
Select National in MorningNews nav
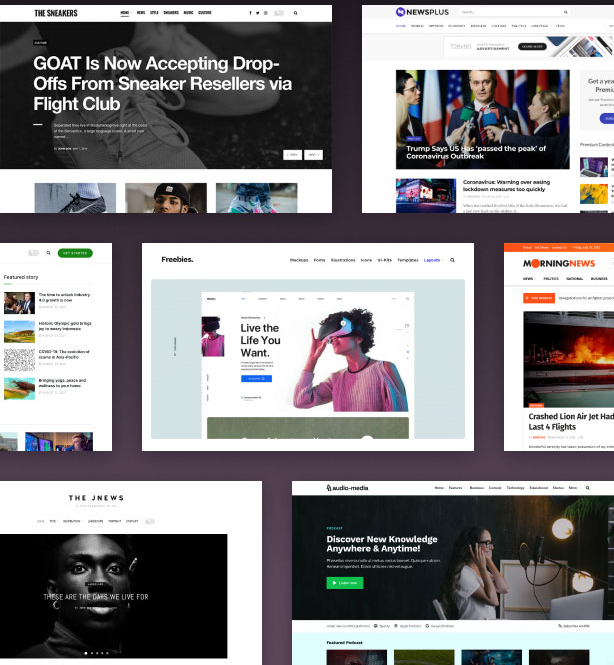pos(575,279)
